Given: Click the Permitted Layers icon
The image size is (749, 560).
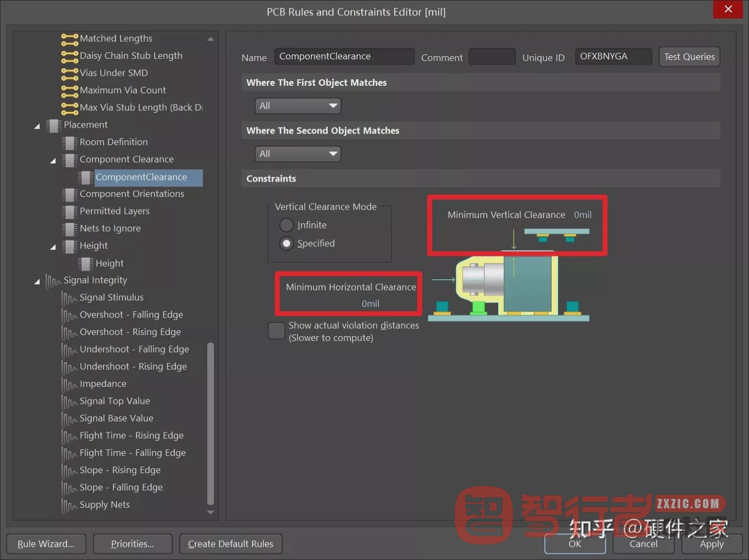Looking at the screenshot, I should click(x=69, y=212).
